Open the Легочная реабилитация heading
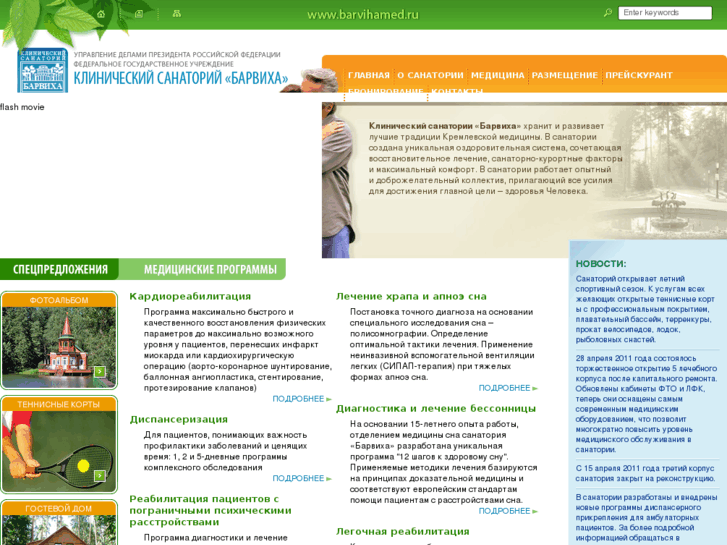The width and height of the screenshot is (727, 545). click(402, 532)
